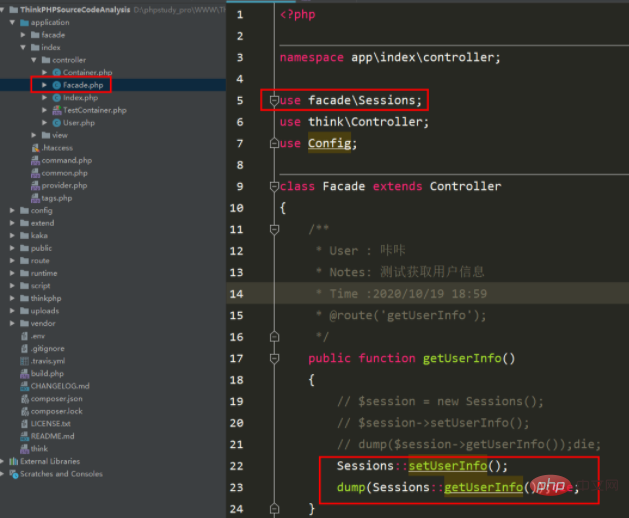Image resolution: width=629 pixels, height=518 pixels.
Task: Expand the facade folder arrow
Action: 23,35
